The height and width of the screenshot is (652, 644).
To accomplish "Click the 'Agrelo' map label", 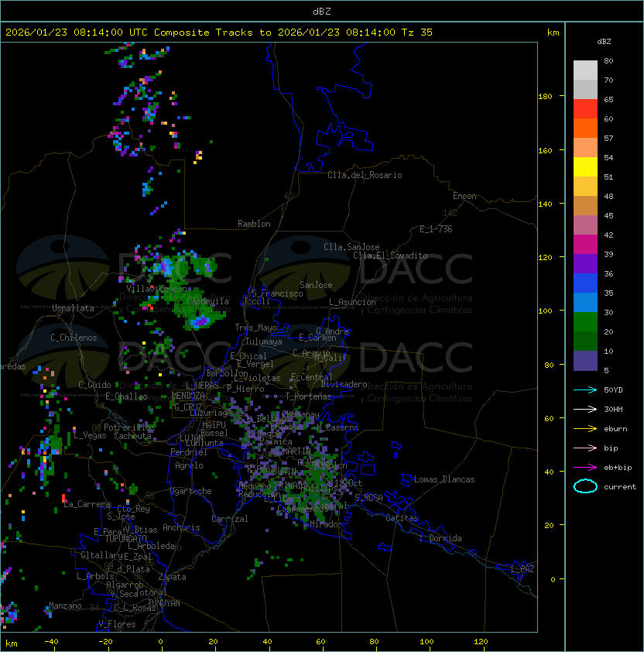I will point(189,465).
